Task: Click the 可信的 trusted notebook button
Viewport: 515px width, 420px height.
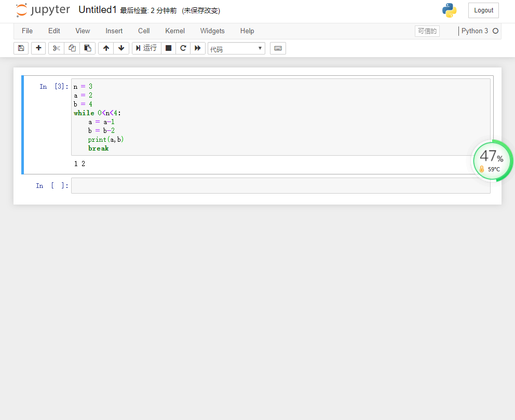Action: 427,31
